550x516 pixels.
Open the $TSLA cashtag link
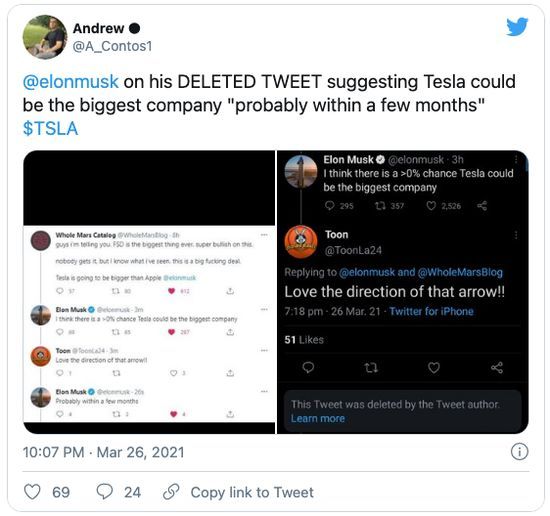(x=51, y=128)
